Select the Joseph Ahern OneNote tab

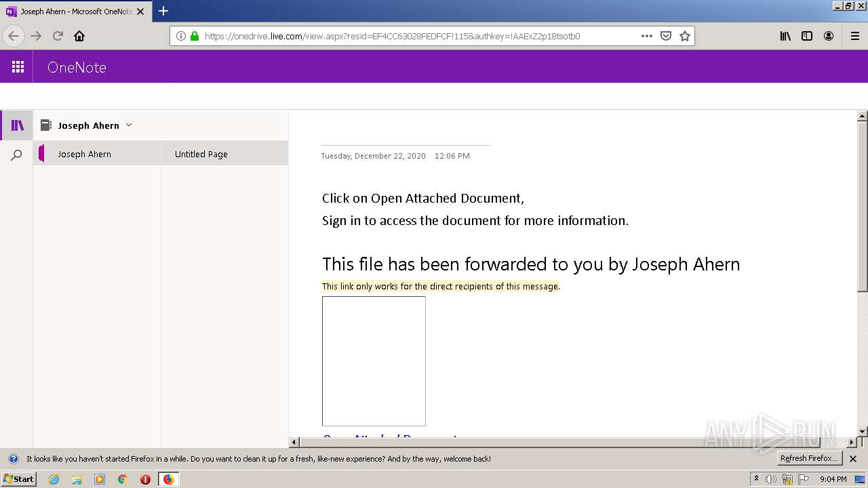pyautogui.click(x=76, y=12)
